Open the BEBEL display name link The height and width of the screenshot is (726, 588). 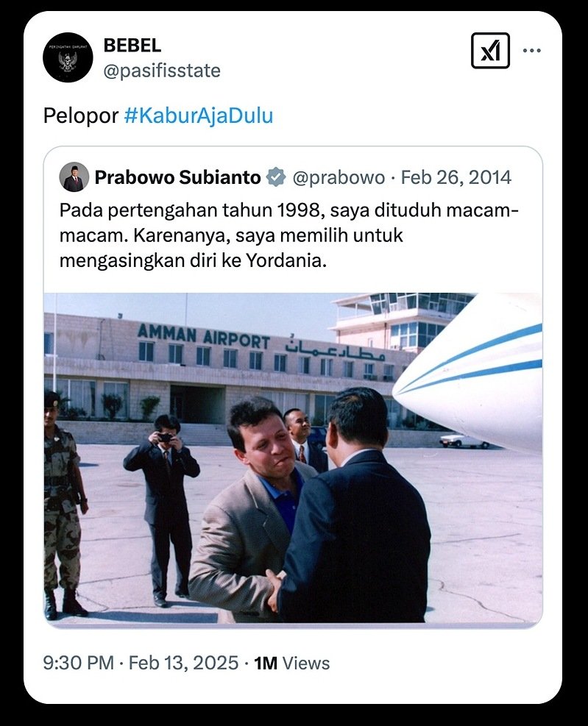132,45
